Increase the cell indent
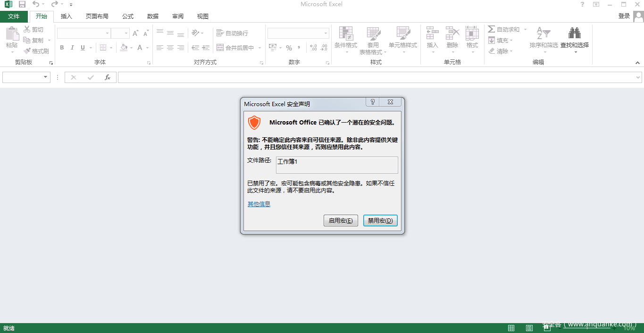Screen dimensions: 644x333 (206, 48)
